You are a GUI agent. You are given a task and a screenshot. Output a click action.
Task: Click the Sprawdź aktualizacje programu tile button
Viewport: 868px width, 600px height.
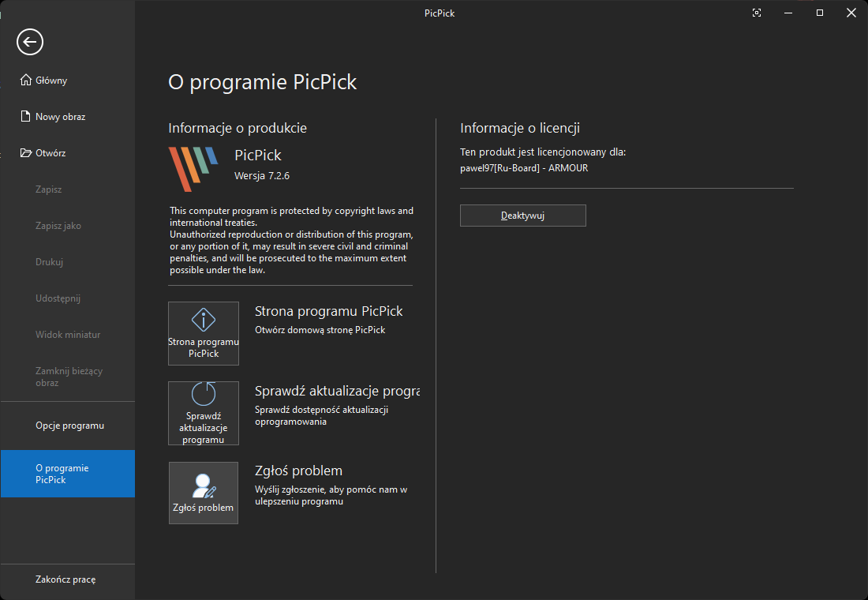point(203,414)
